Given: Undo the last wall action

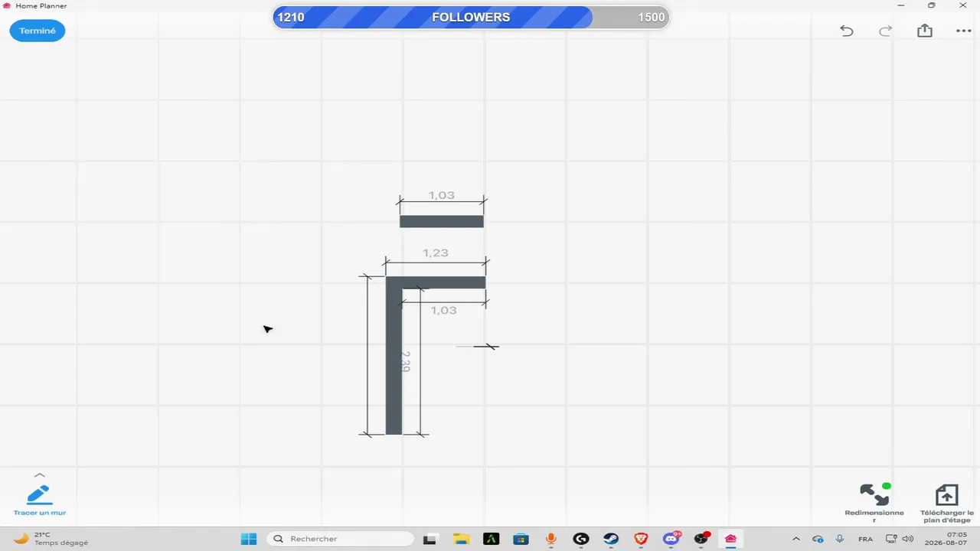Looking at the screenshot, I should tap(846, 31).
